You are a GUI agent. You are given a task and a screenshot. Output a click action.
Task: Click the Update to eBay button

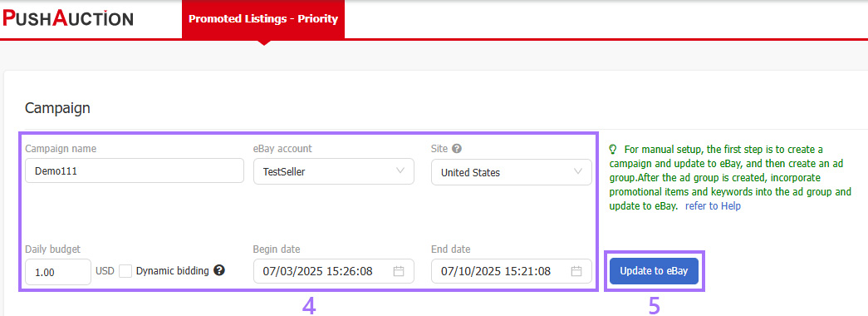[654, 271]
